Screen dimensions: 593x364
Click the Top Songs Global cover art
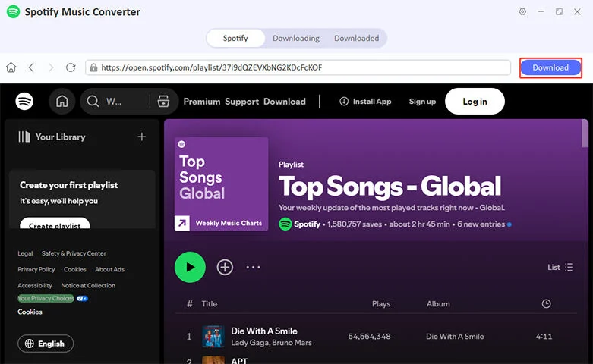221,184
